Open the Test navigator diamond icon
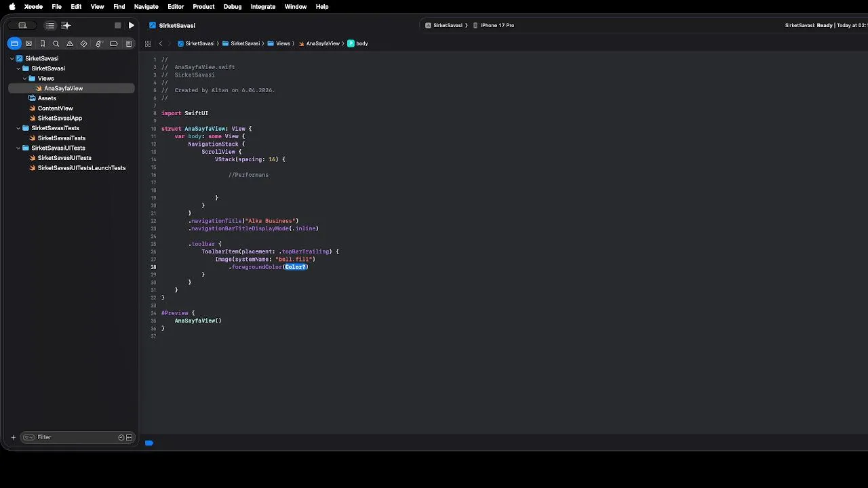The width and height of the screenshot is (868, 488). [84, 43]
